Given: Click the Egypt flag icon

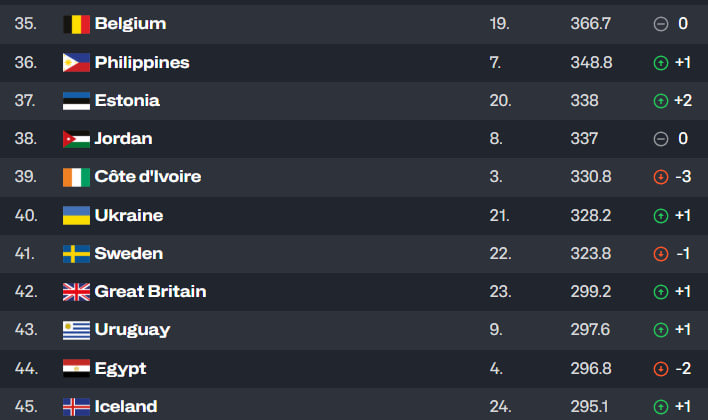Looking at the screenshot, I should pos(76,368).
